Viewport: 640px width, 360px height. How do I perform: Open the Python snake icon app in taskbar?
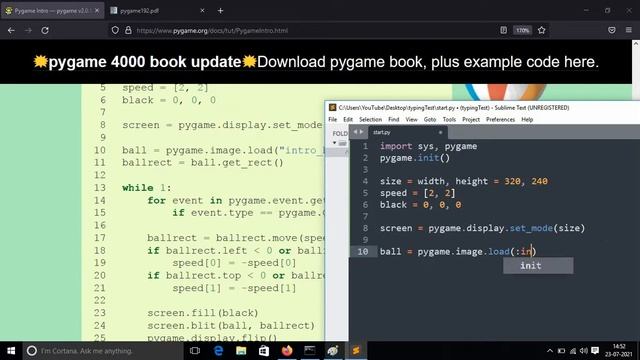(333, 351)
